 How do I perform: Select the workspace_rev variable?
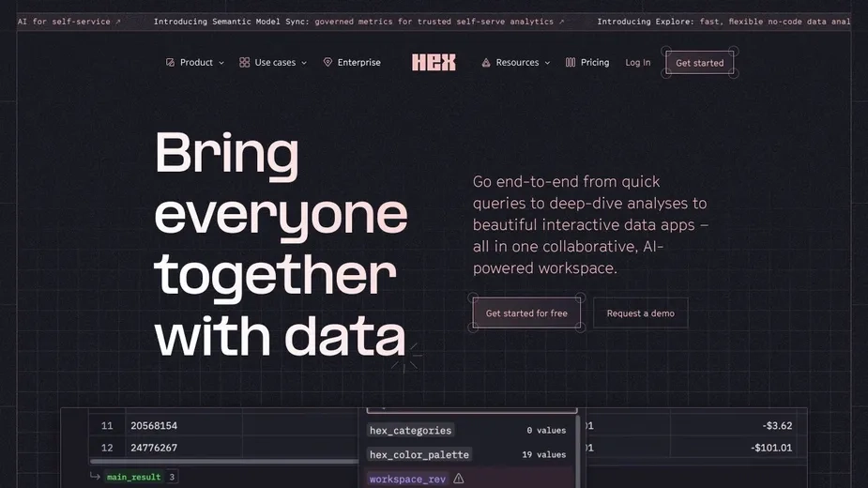(407, 479)
